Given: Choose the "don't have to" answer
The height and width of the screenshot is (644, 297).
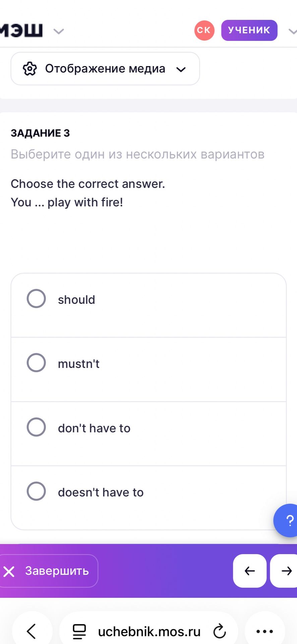Looking at the screenshot, I should (148, 434).
